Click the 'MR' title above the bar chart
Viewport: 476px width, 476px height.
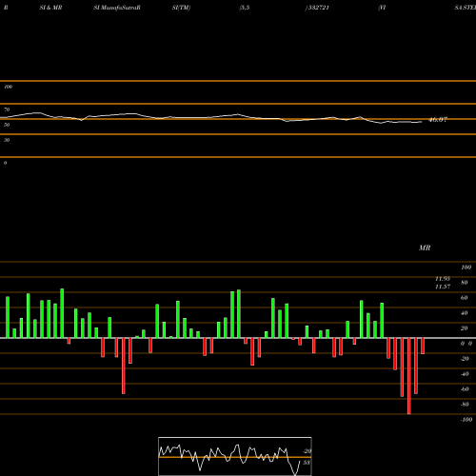(425, 248)
